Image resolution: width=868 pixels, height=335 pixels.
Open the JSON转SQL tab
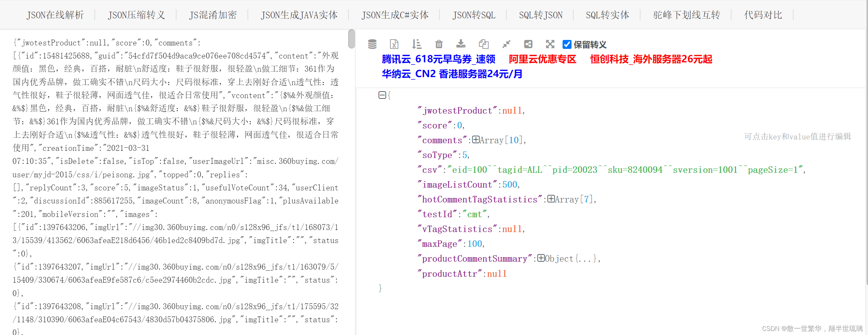pyautogui.click(x=474, y=15)
